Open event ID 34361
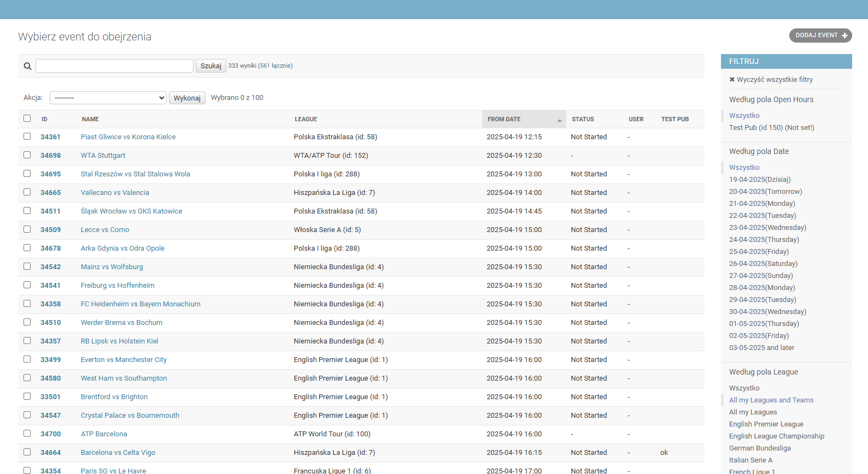This screenshot has width=868, height=474. point(50,137)
